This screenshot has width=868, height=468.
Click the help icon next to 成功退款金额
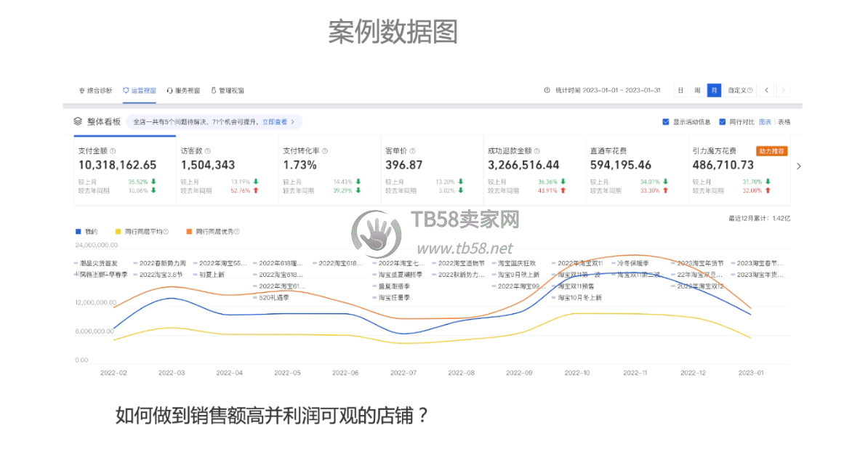pos(537,151)
